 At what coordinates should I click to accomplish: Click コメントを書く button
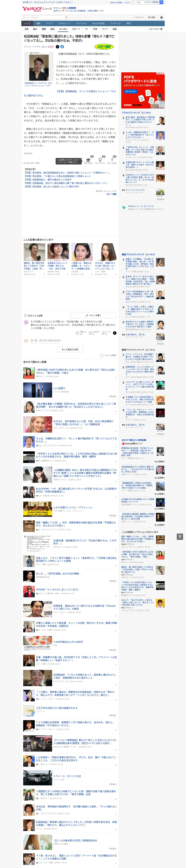pos(93,315)
